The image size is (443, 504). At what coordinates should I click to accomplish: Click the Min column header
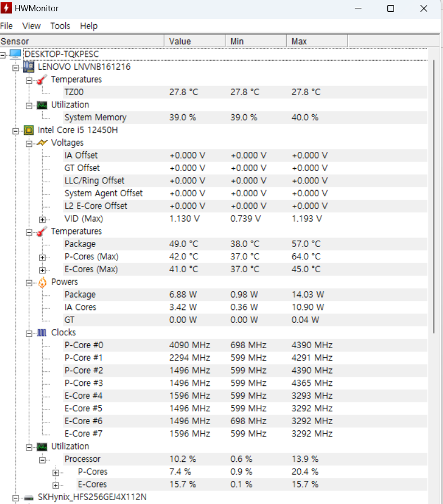[x=256, y=41]
